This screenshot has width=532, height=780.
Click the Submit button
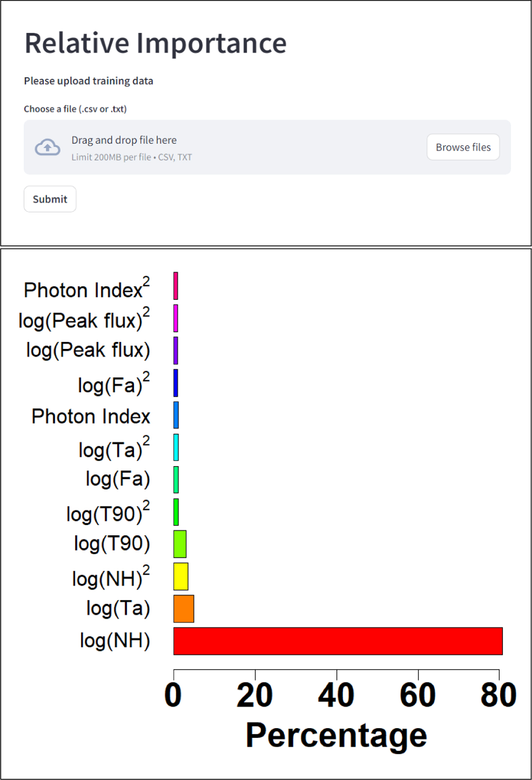click(x=50, y=199)
